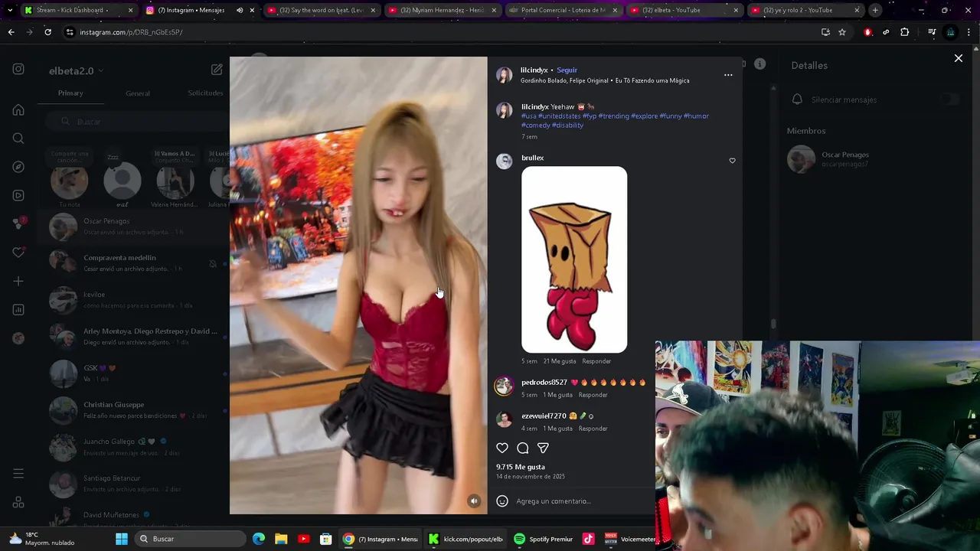980x551 pixels.
Task: Switch to the Primary messages tab
Action: pyautogui.click(x=70, y=93)
